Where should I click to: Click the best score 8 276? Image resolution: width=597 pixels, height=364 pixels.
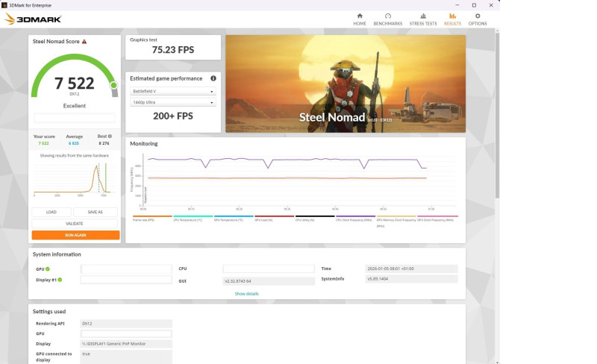coord(104,143)
